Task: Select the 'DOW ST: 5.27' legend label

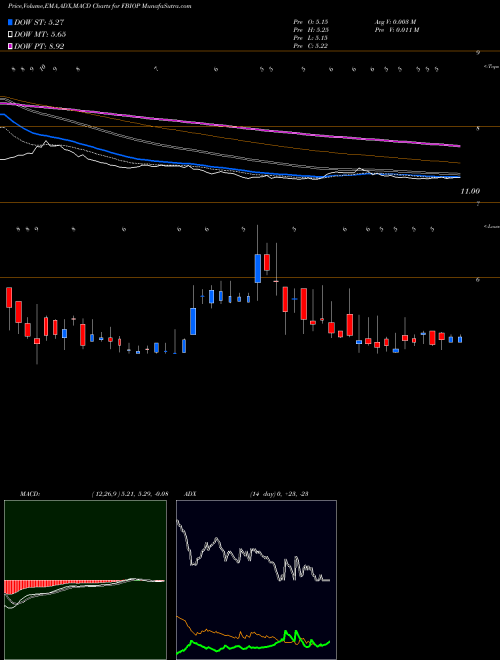Action: pyautogui.click(x=39, y=22)
